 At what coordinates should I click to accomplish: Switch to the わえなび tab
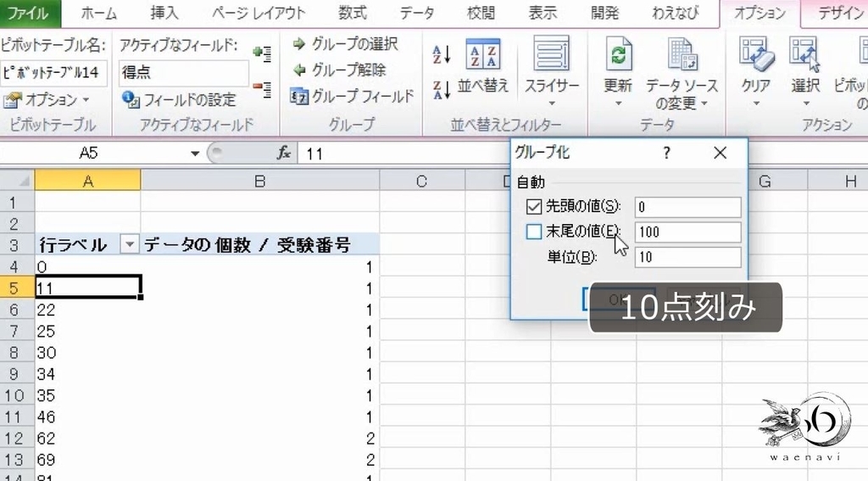pos(676,14)
